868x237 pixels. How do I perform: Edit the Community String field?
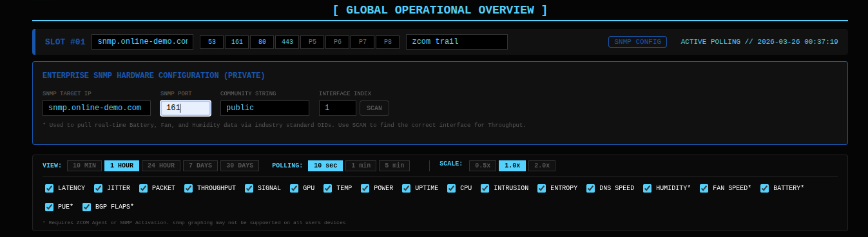point(265,108)
